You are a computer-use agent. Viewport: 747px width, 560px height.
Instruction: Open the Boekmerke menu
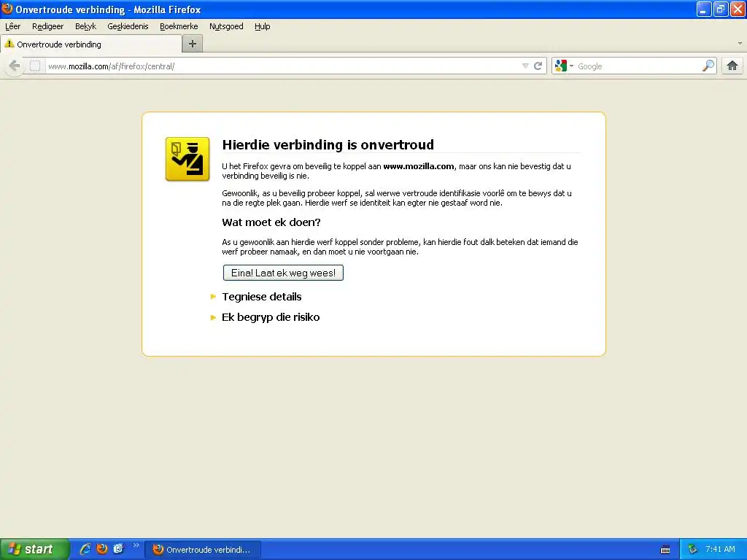click(x=179, y=26)
